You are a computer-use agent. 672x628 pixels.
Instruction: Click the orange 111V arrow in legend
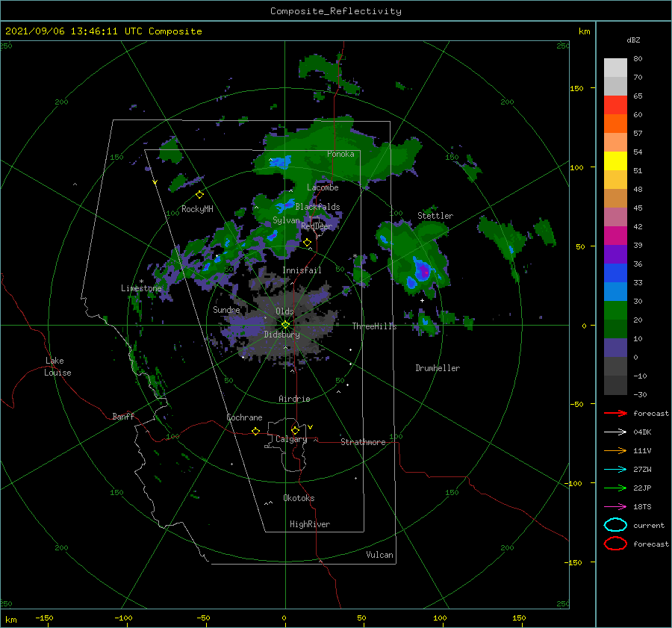[x=615, y=450]
